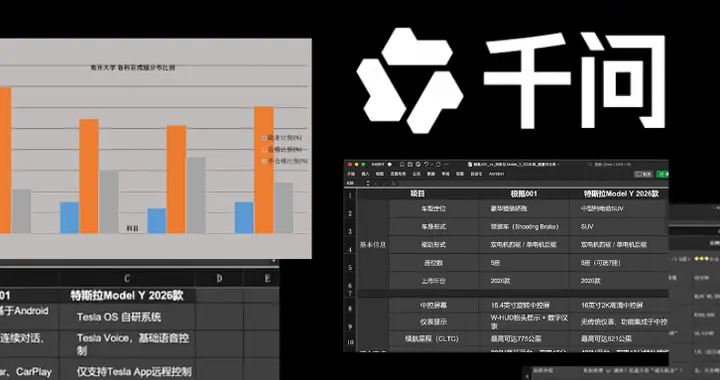
Task: Select the merged cell 基本信息
Action: 372,245
